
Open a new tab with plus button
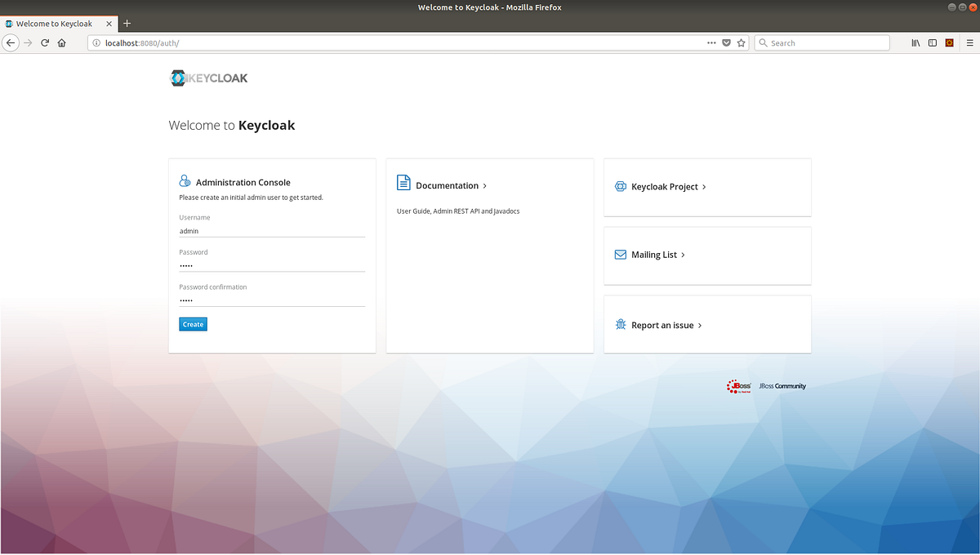[127, 24]
